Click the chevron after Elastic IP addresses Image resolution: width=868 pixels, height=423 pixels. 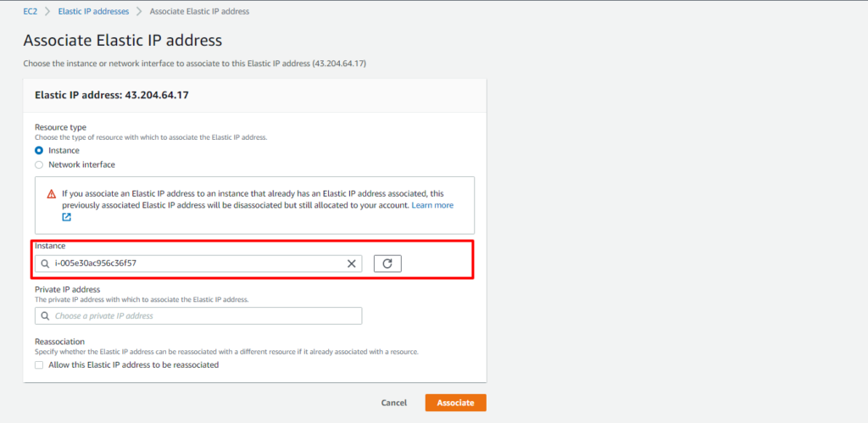(140, 12)
